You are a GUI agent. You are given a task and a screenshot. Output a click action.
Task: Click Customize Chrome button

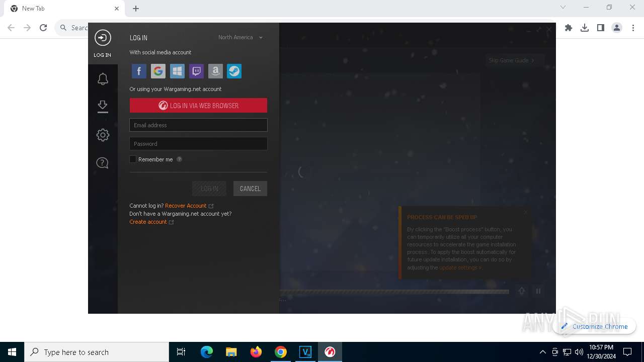[594, 326]
